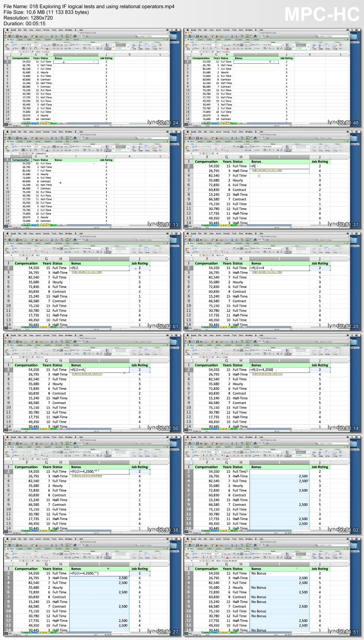Viewport: 364px width, 640px height.
Task: Click the Apple menu icon in the 00:04:51 frame
Action: click(x=187, y=539)
